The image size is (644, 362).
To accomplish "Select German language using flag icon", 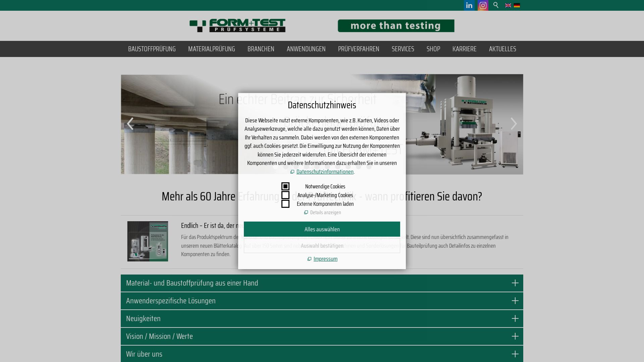I will (x=517, y=5).
